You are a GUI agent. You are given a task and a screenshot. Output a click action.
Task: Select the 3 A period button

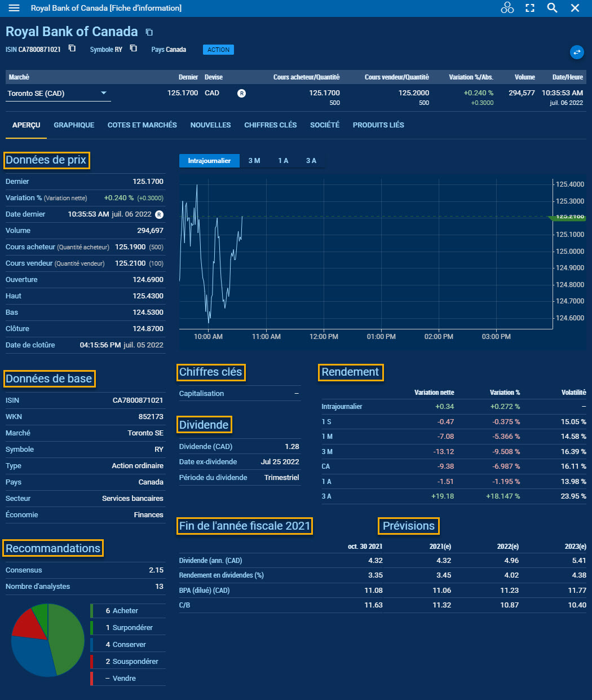click(311, 160)
